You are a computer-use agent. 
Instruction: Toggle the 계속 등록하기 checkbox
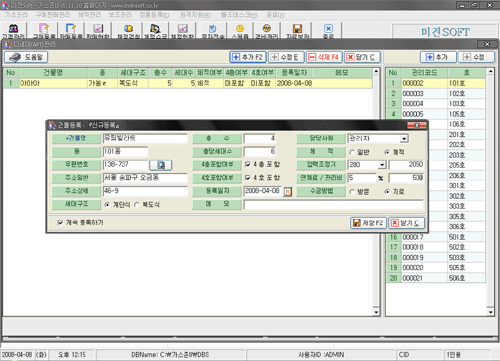tap(60, 222)
